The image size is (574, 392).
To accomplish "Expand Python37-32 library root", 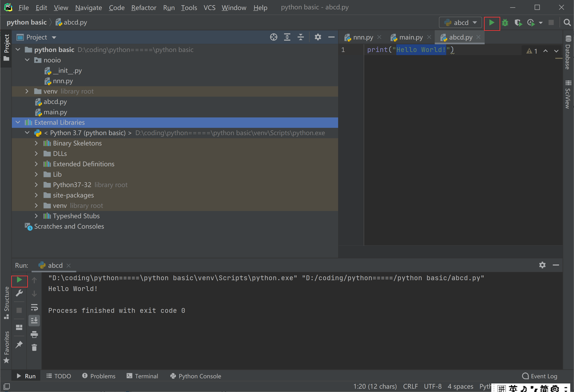I will point(36,185).
